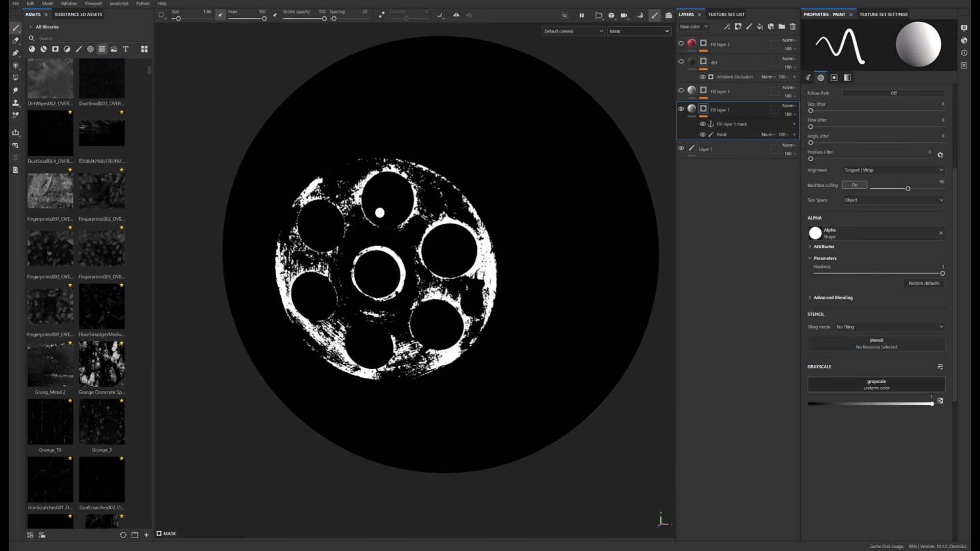Select the Eraser tool
The image size is (980, 551).
coord(16,40)
